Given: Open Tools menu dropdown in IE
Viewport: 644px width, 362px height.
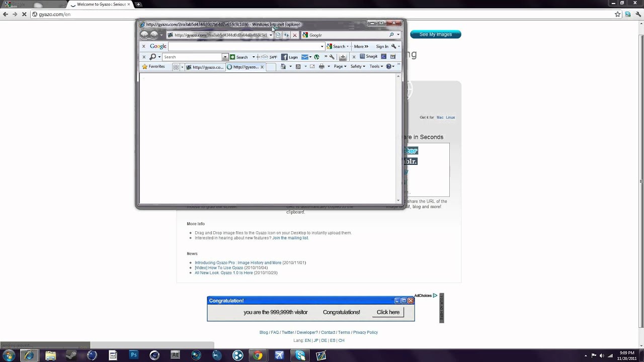Looking at the screenshot, I should click(x=376, y=66).
